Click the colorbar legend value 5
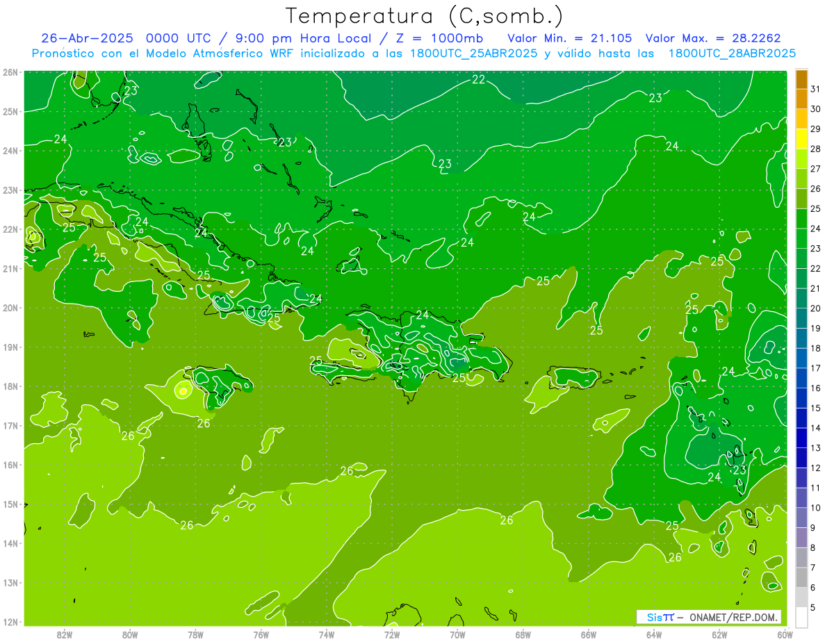The height and width of the screenshot is (644, 834). tap(813, 607)
